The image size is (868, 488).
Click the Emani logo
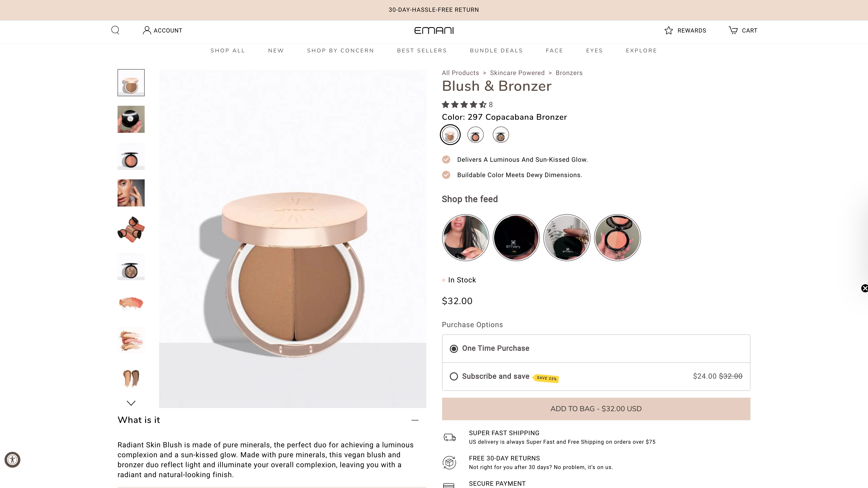tap(434, 30)
